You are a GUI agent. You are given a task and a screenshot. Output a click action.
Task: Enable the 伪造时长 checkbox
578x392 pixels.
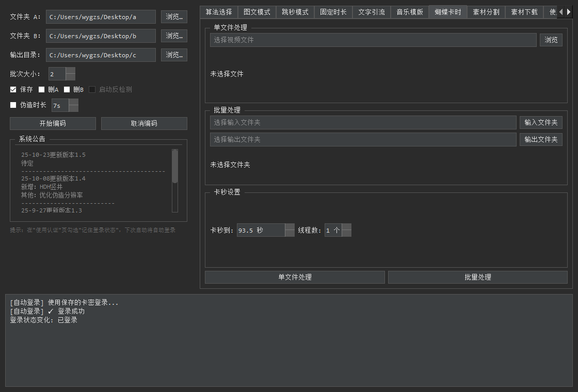click(x=12, y=105)
